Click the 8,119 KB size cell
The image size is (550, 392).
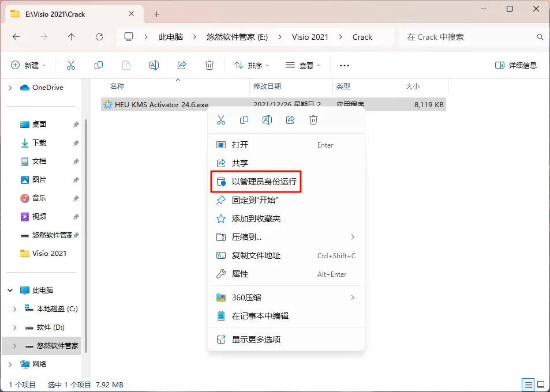tap(429, 105)
